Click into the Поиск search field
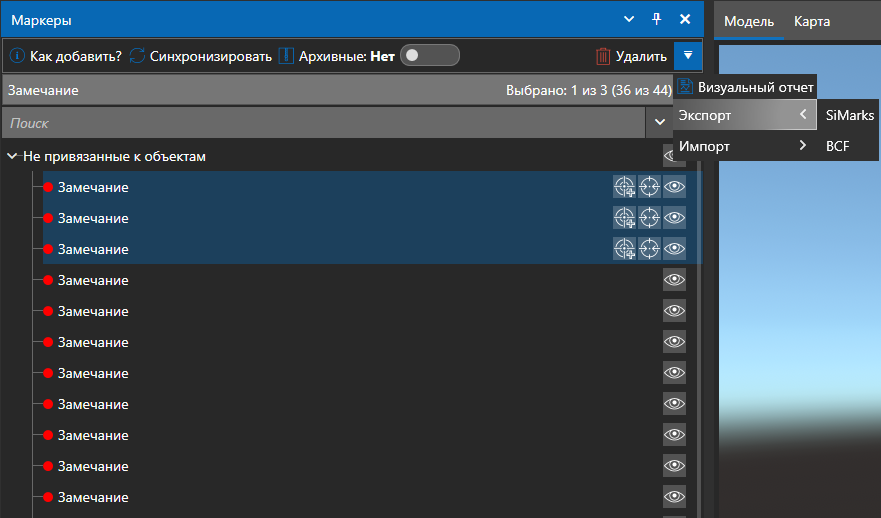 point(324,122)
